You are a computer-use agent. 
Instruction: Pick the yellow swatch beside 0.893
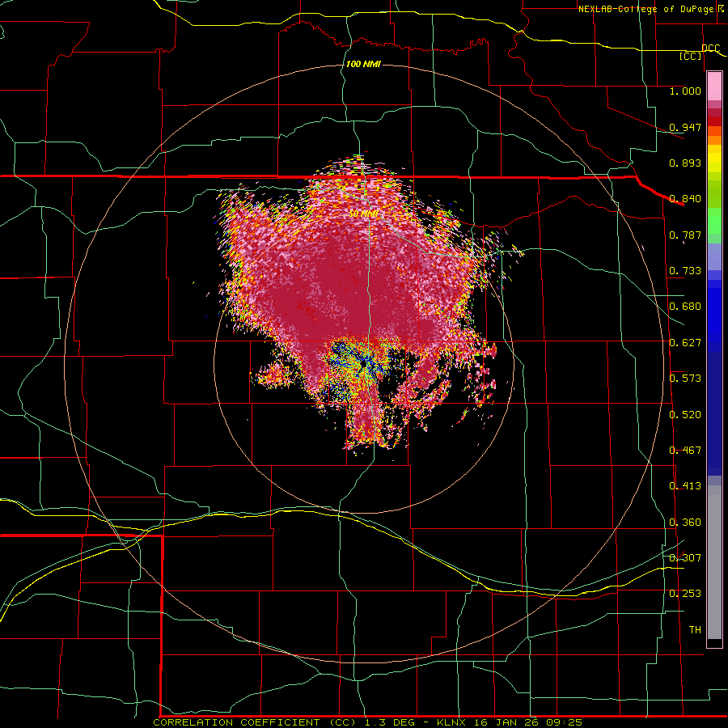click(x=714, y=163)
